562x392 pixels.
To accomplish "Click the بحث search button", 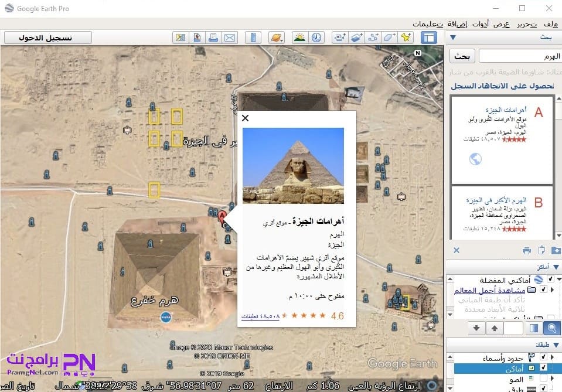I will pyautogui.click(x=462, y=56).
